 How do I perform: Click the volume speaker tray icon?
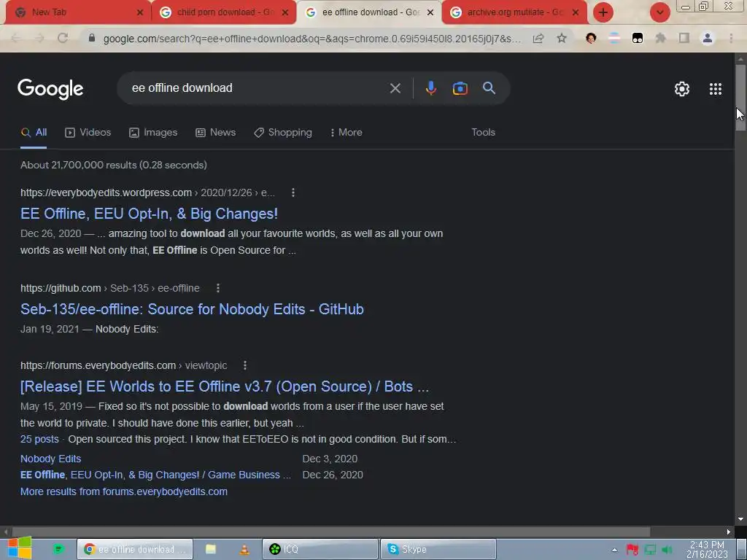pyautogui.click(x=667, y=551)
